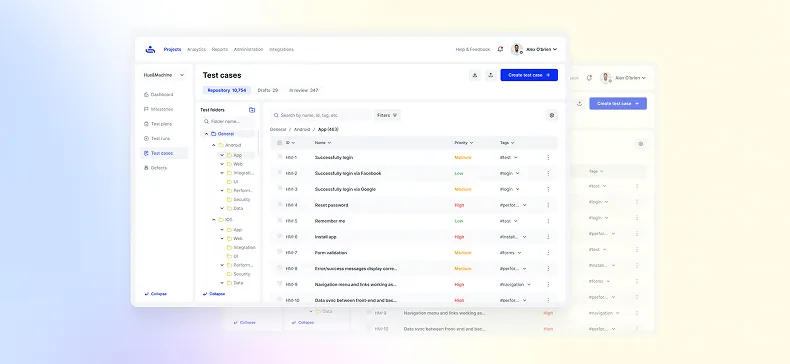Click the Android breadcrumb
Image resolution: width=790 pixels, height=364 pixels.
click(x=302, y=130)
